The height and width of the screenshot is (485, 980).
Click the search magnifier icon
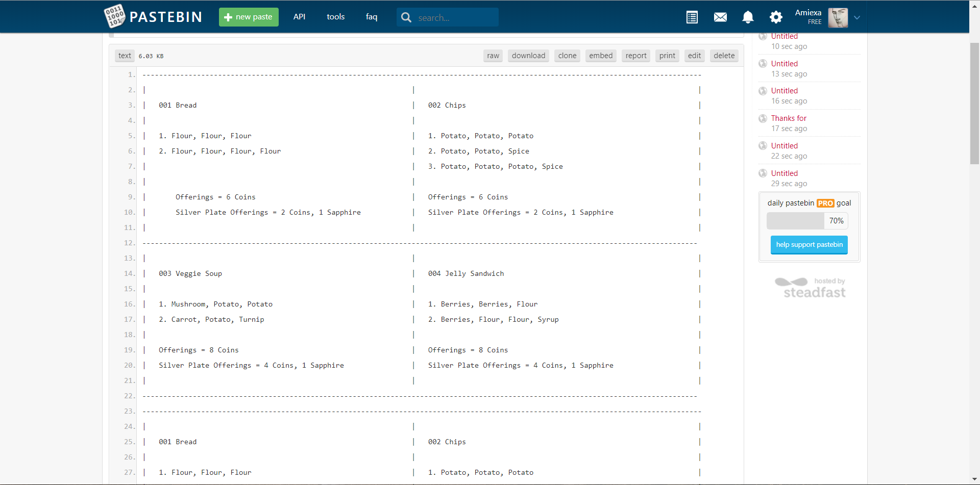406,17
